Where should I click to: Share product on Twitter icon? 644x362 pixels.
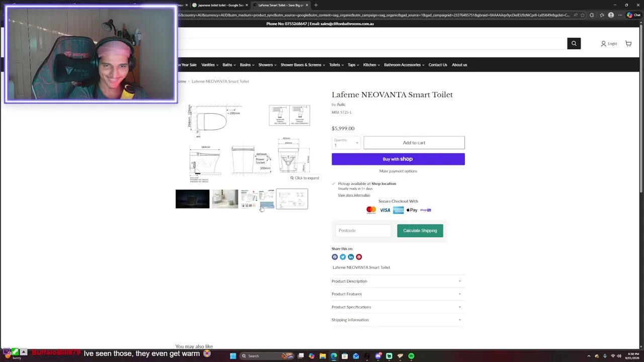(x=343, y=257)
